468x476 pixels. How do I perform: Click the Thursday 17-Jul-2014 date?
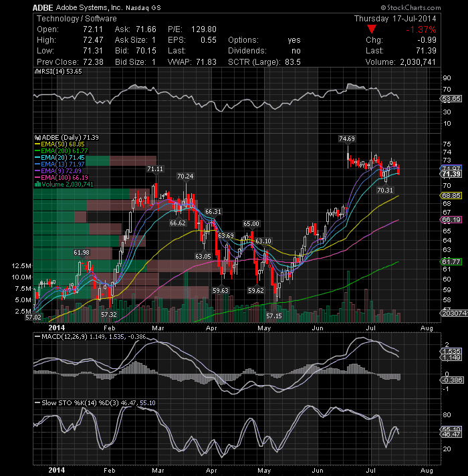[x=395, y=19]
